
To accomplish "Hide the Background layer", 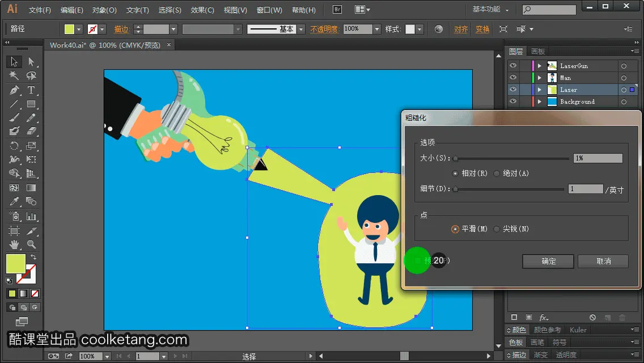I will click(x=513, y=102).
